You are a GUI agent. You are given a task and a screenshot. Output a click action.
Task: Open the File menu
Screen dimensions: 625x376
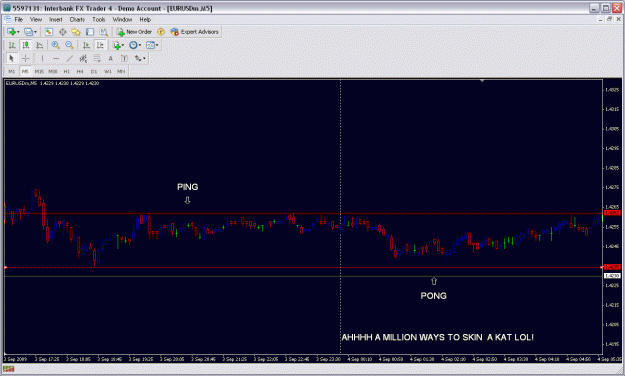click(x=19, y=19)
